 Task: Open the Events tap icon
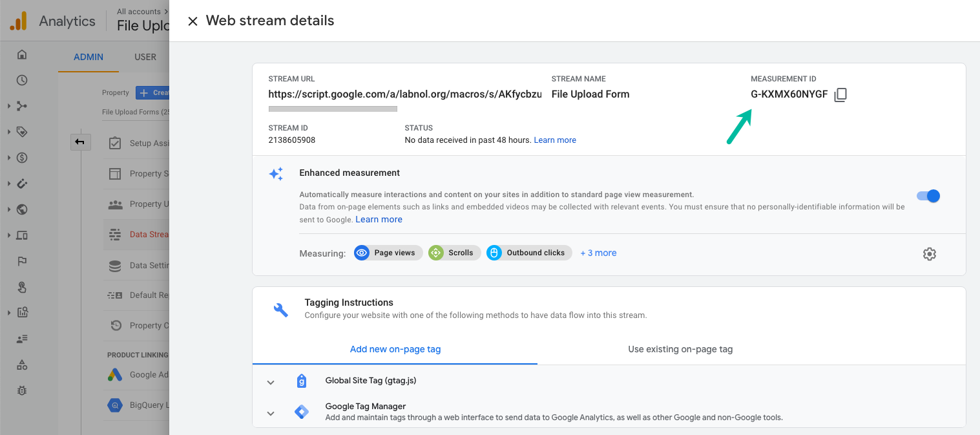(22, 287)
